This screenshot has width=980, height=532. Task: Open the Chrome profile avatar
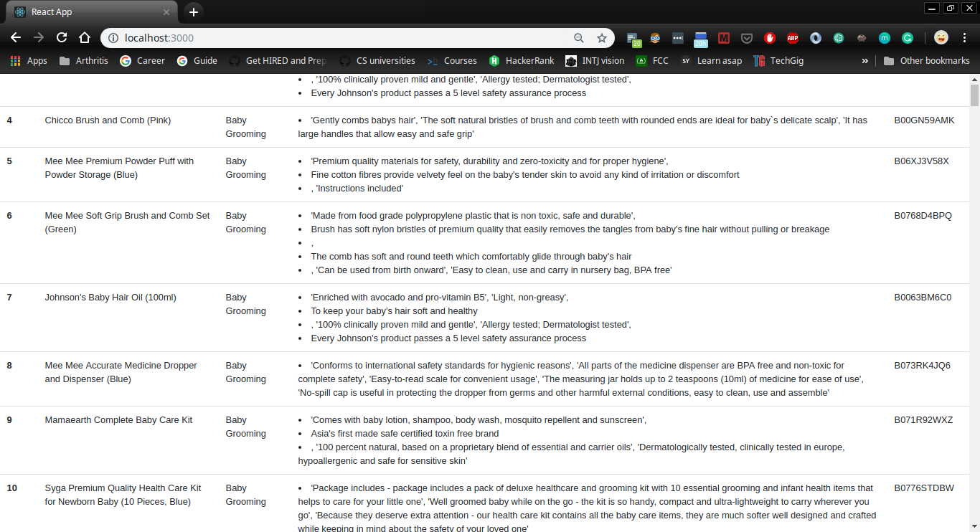941,38
